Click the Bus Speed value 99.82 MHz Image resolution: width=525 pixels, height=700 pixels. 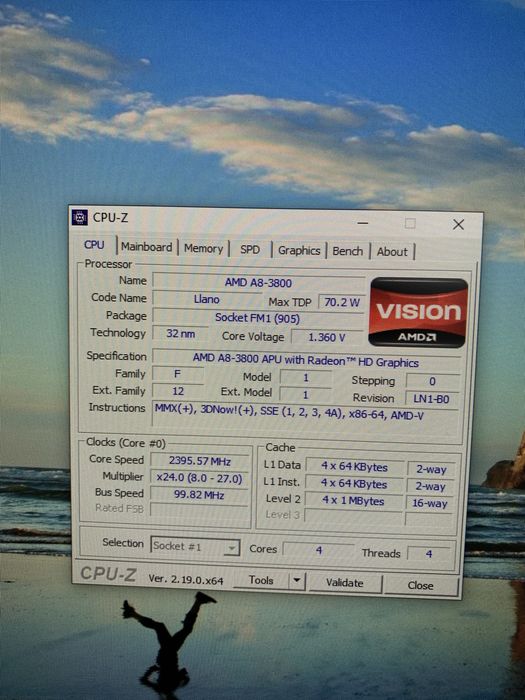[200, 495]
